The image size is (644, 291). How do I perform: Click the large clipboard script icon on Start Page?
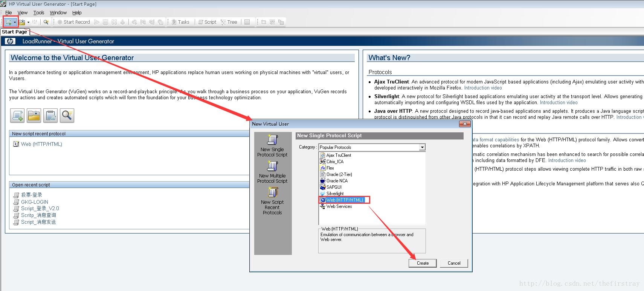pos(50,115)
